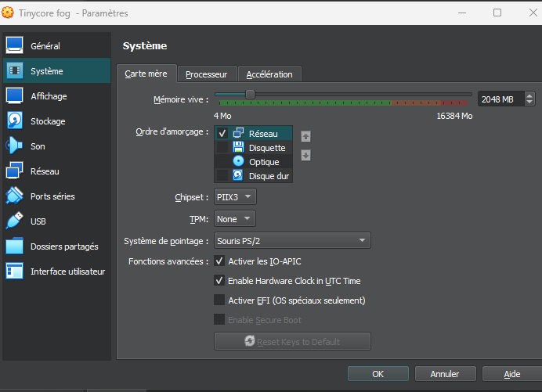542x392 pixels.
Task: Open Système de pointage dropdown
Action: pos(292,240)
